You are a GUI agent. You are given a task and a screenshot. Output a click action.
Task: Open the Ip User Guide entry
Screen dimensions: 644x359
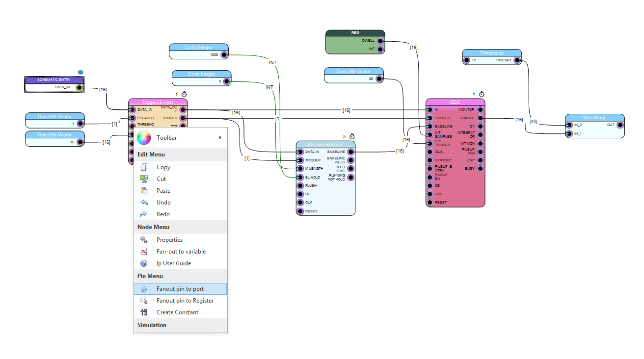click(181, 263)
